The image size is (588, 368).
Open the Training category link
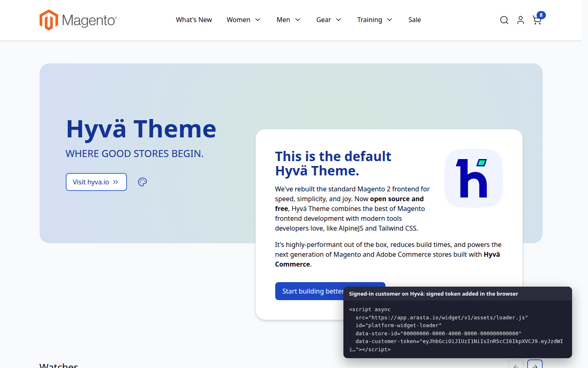[x=370, y=20]
